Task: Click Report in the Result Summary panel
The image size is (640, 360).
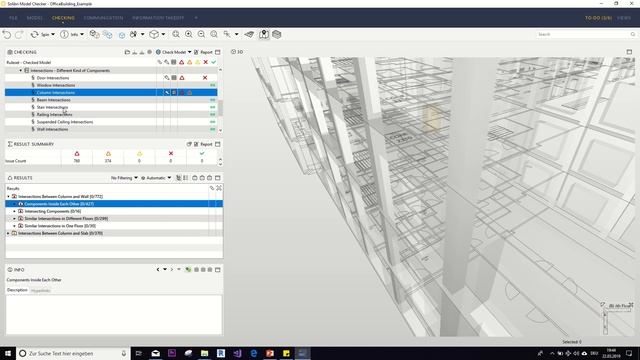Action: coord(203,144)
